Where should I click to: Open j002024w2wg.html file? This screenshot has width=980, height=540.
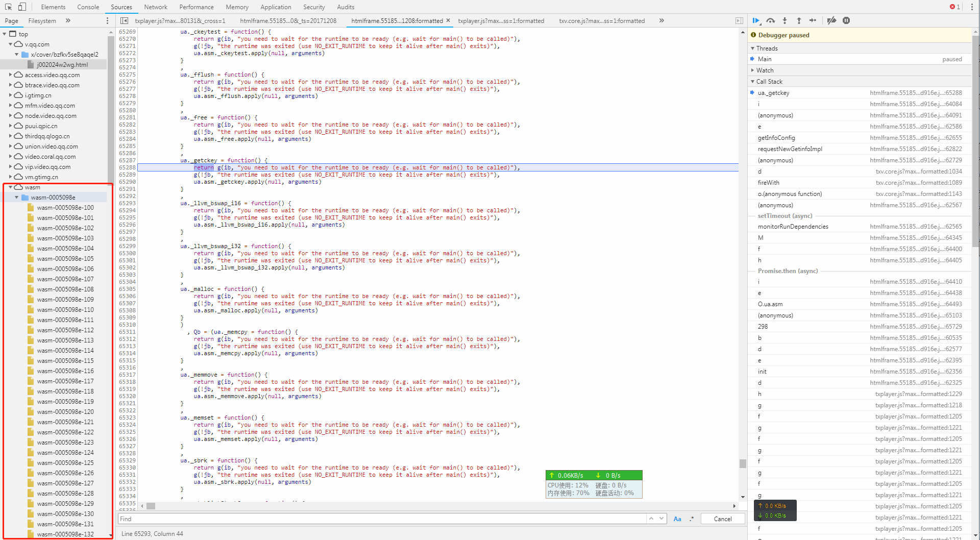pos(62,64)
